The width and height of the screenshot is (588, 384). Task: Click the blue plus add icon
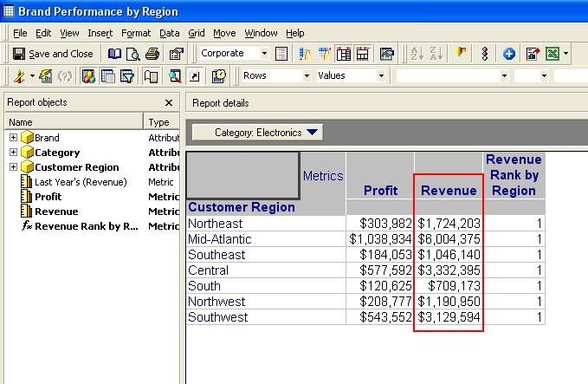[509, 54]
